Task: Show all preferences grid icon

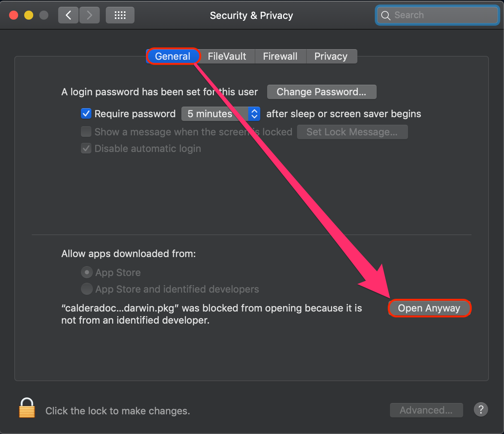Action: point(120,15)
